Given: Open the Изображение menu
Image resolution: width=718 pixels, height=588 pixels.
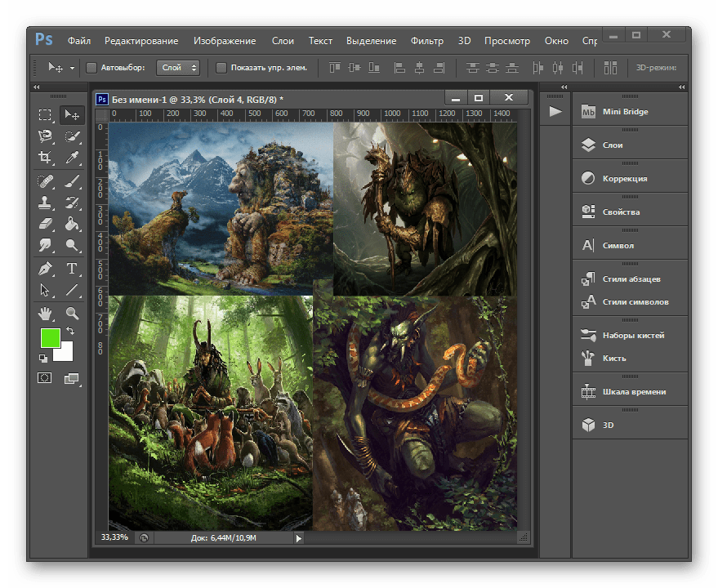Looking at the screenshot, I should (225, 41).
